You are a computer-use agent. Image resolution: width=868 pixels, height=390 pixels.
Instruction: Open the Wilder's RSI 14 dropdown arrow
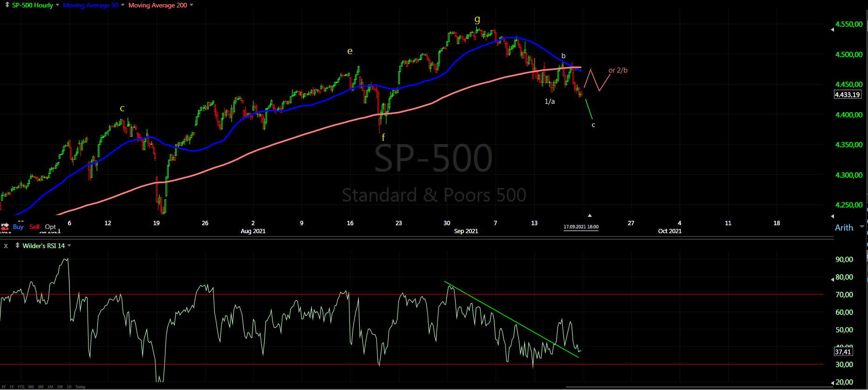[x=69, y=245]
